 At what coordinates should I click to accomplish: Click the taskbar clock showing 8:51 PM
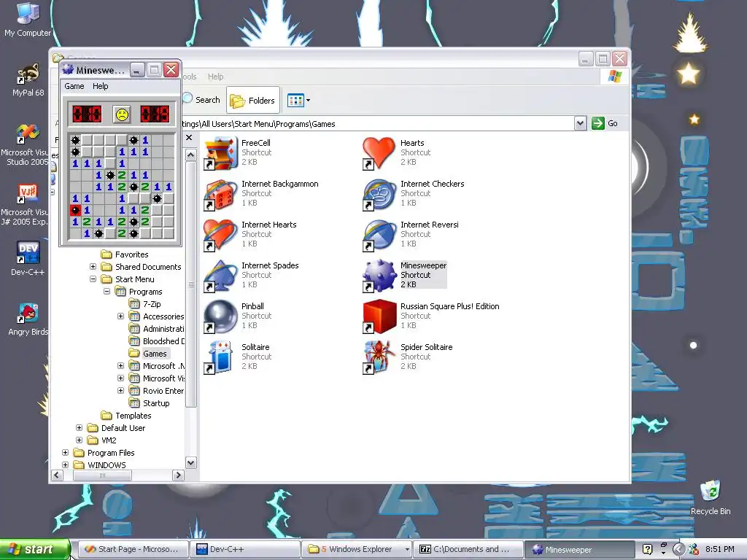719,550
